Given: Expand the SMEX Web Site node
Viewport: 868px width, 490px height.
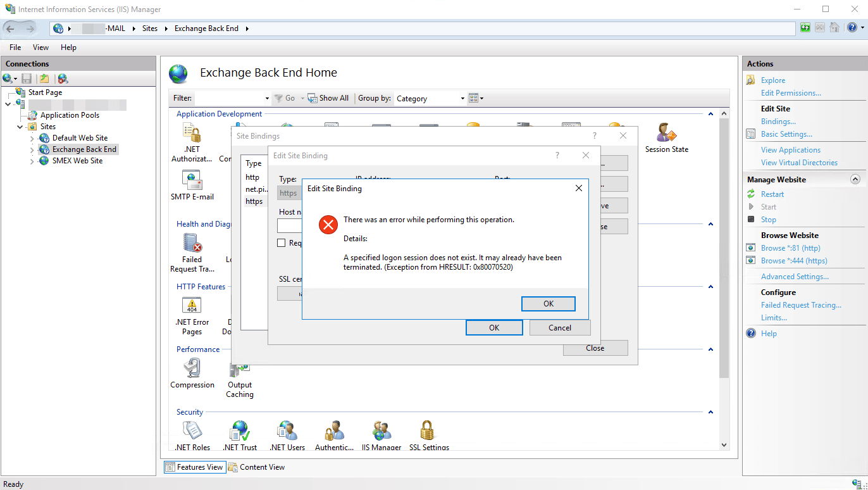Looking at the screenshot, I should 32,161.
